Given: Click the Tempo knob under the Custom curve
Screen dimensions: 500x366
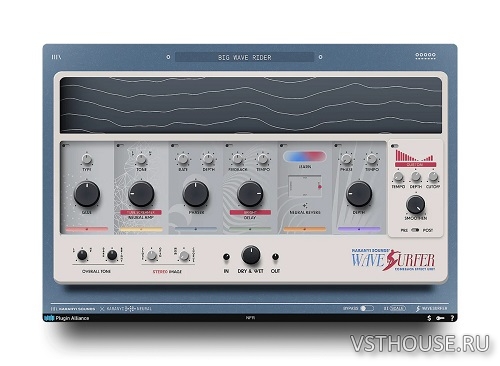Looking at the screenshot, I should coord(398,177).
